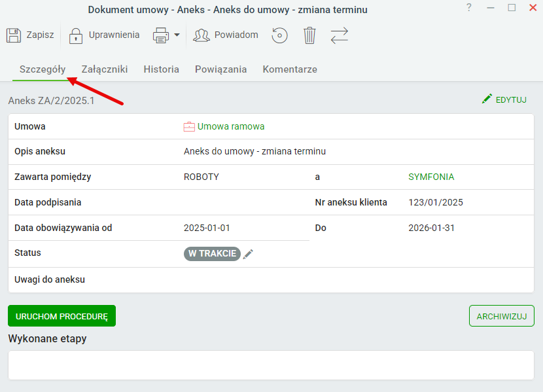Click the Uprawnienia toolbar label
The image size is (543, 392).
click(114, 35)
